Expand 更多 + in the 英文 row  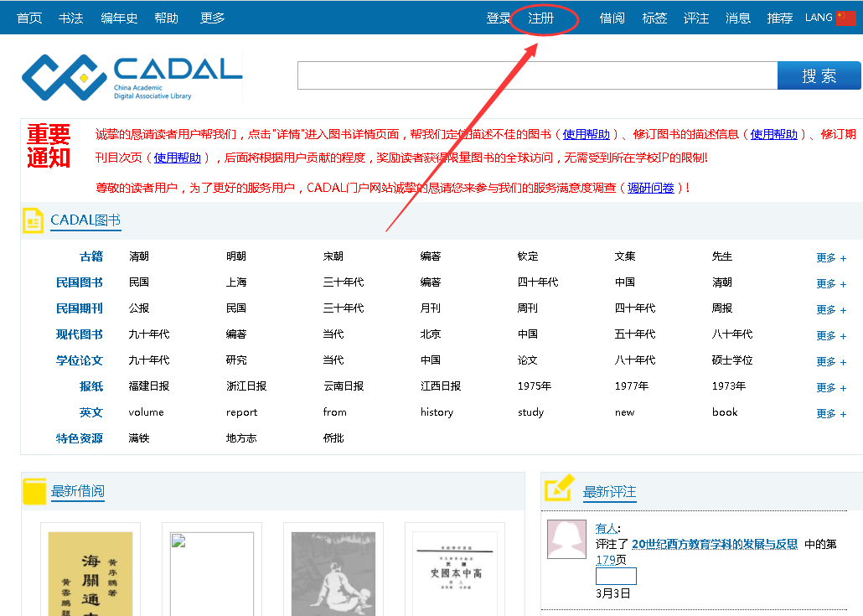(831, 413)
